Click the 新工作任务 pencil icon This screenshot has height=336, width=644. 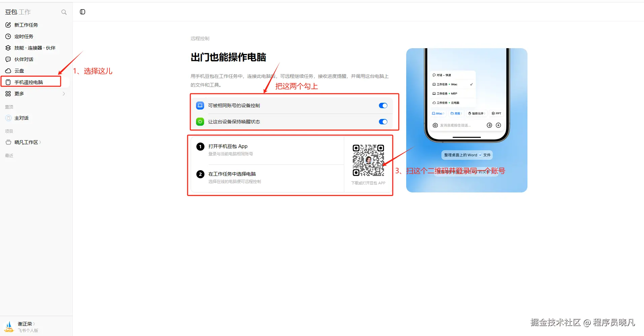point(8,25)
